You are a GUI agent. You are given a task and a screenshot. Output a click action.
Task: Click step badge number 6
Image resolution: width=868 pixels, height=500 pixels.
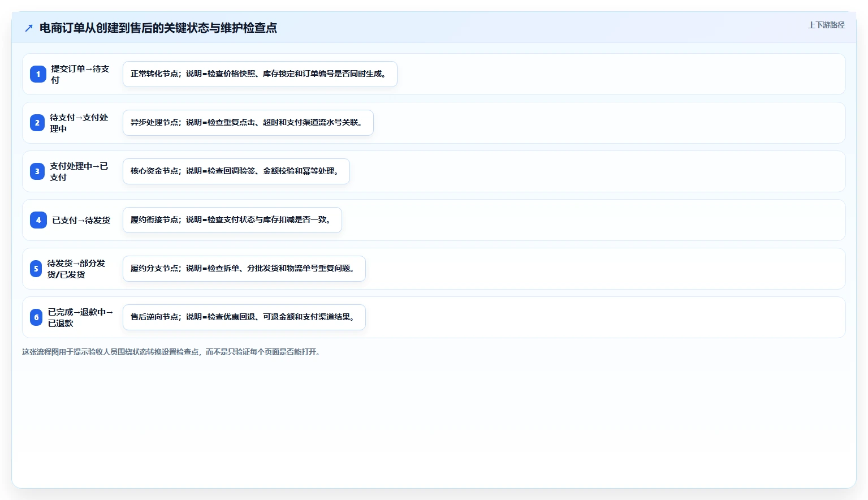coord(36,317)
